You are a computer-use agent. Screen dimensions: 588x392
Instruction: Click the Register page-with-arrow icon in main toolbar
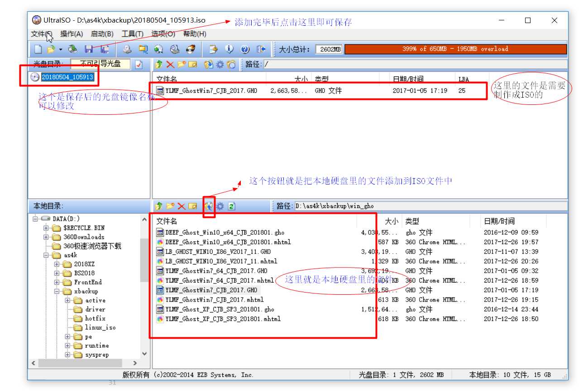(213, 49)
